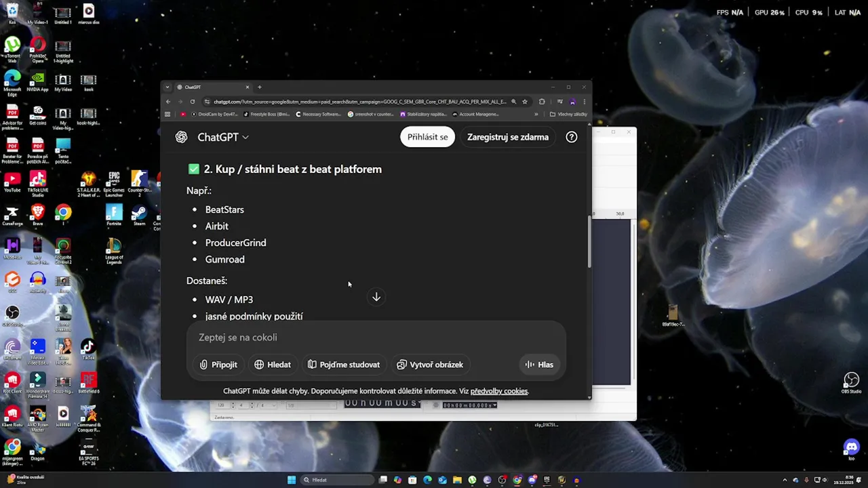Click the ChatGPT page vertical scrollbar
Viewport: 868px width, 488px height.
[x=589, y=241]
